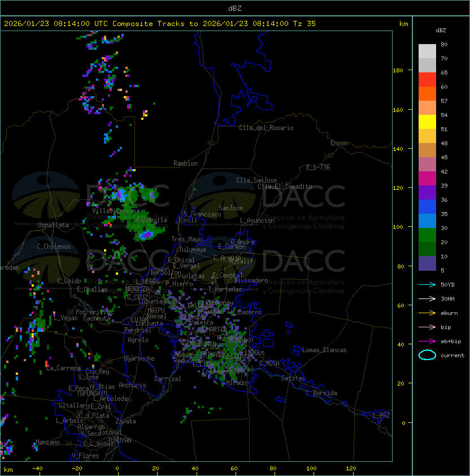Select the bright green 30 dBZ swatch

427,235
